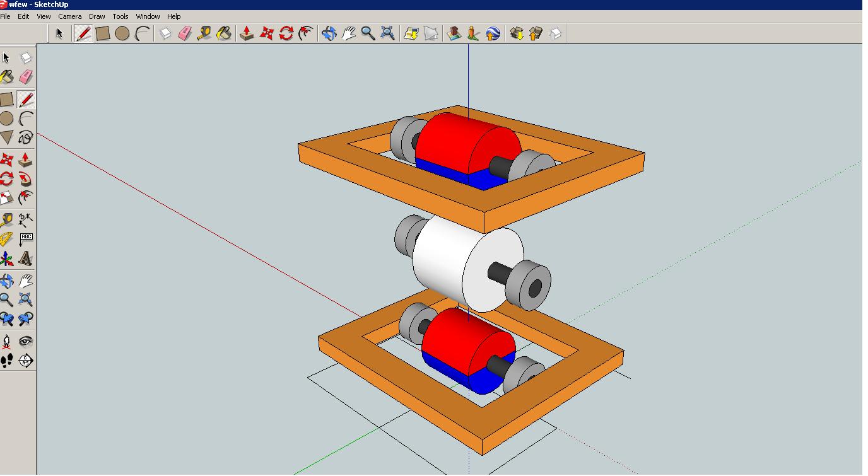
Task: Open the Draw menu
Action: [x=97, y=16]
